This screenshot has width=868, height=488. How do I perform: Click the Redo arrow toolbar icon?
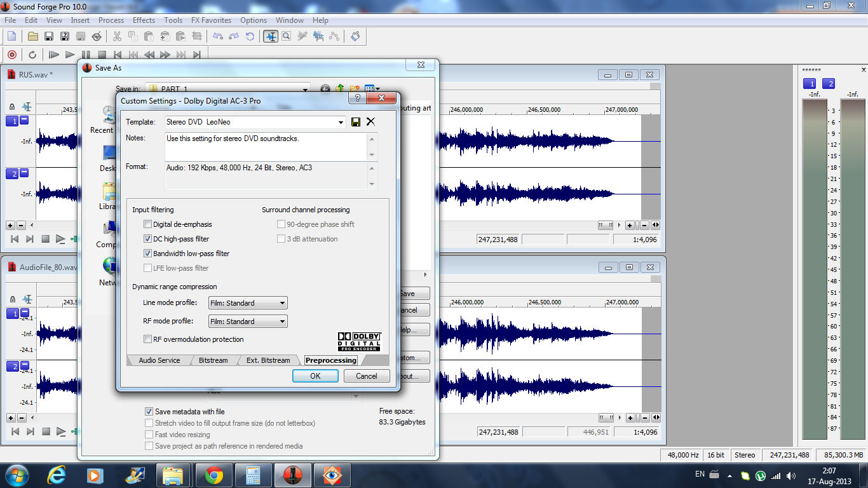pyautogui.click(x=234, y=36)
